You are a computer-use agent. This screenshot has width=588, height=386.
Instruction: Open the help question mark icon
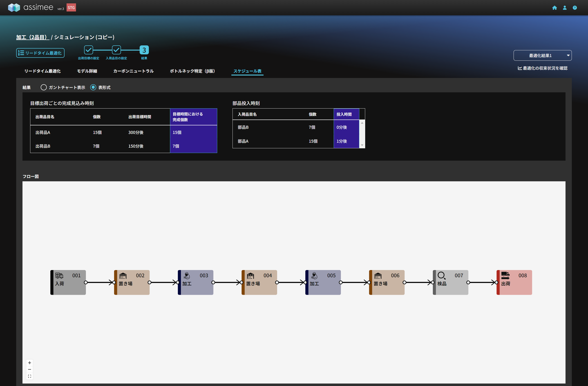pyautogui.click(x=575, y=8)
